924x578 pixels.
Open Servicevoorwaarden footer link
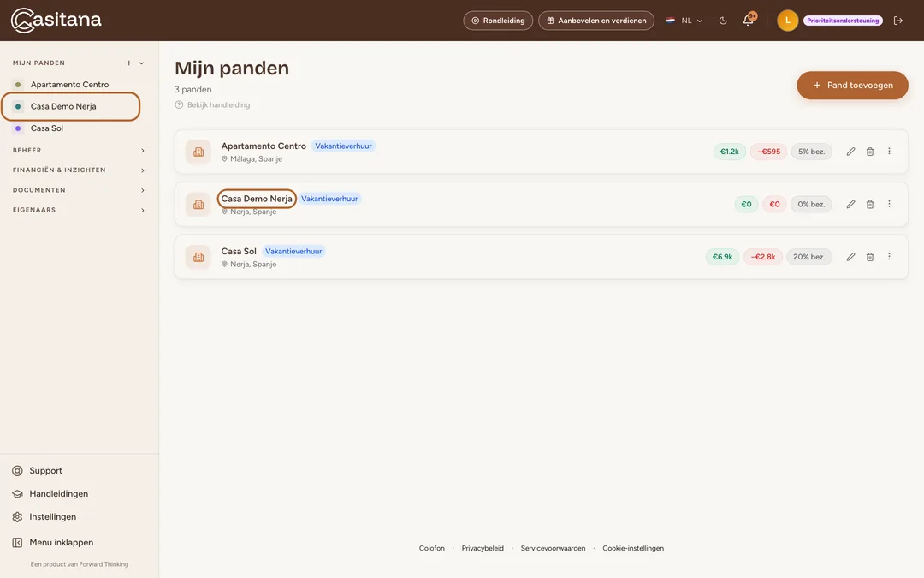coord(553,549)
